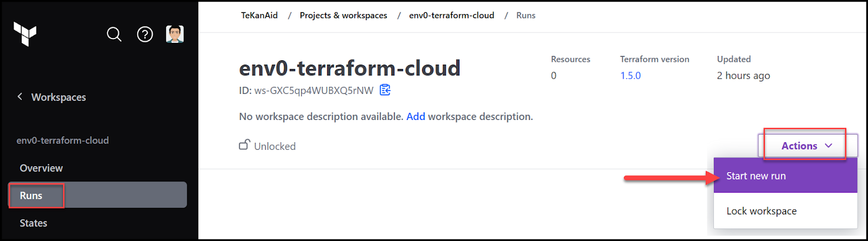Click the env0-terraform-cloud page heading
The width and height of the screenshot is (868, 241).
(350, 68)
